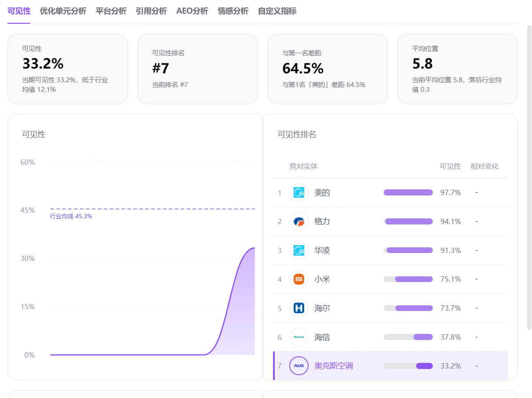Select the 海尔 brand name
This screenshot has width=532, height=398.
pos(322,308)
